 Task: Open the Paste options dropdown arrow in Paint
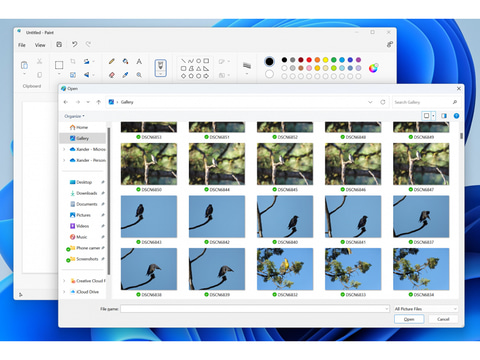[24, 74]
